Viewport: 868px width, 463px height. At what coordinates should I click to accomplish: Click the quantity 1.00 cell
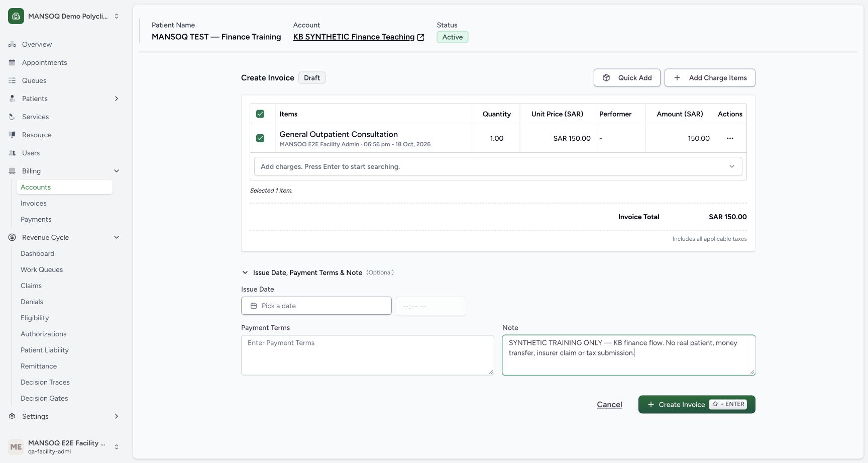pos(497,138)
